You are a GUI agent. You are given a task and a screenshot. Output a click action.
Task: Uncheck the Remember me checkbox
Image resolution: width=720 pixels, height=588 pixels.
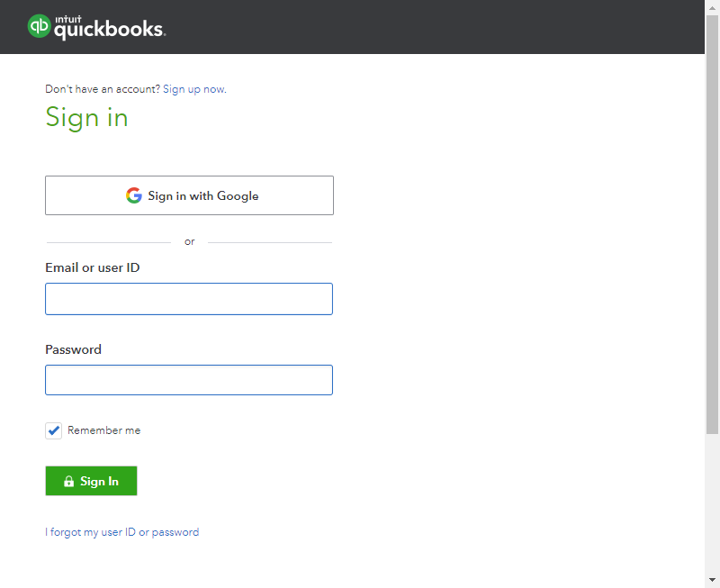pyautogui.click(x=53, y=430)
